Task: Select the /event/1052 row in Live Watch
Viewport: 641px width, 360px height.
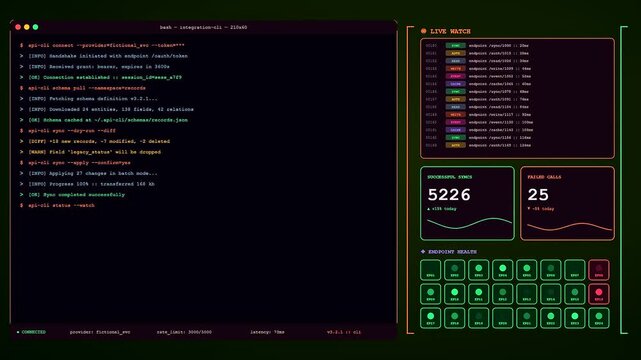Action: tap(517, 76)
